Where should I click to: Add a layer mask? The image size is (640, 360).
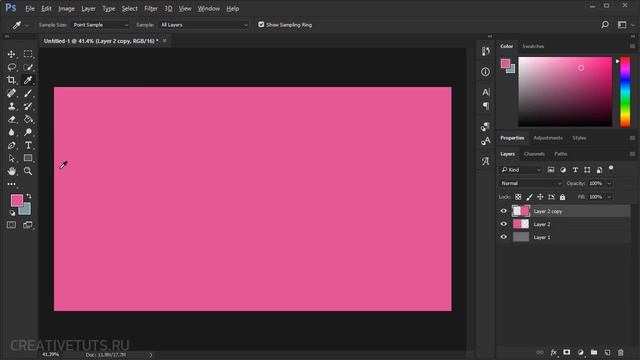point(567,352)
